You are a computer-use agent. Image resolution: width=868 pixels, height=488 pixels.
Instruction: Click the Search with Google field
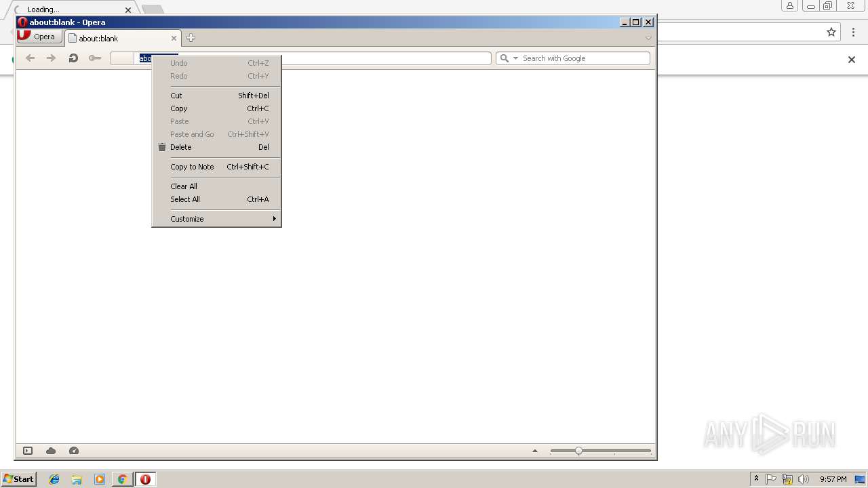573,58
